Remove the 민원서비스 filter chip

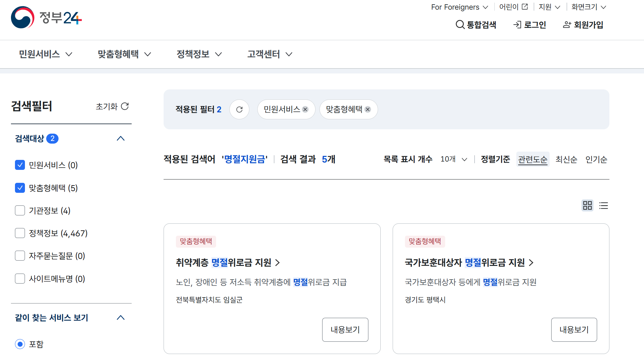pyautogui.click(x=305, y=109)
